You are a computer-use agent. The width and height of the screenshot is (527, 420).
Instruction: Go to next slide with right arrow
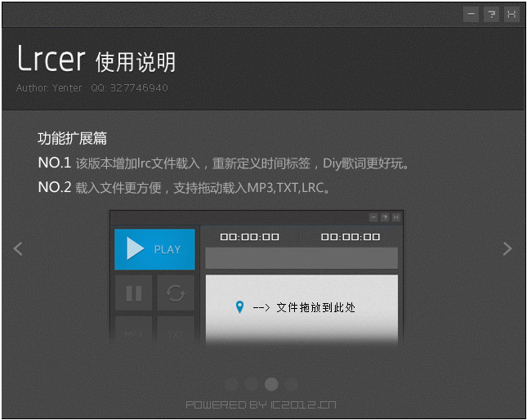(507, 248)
